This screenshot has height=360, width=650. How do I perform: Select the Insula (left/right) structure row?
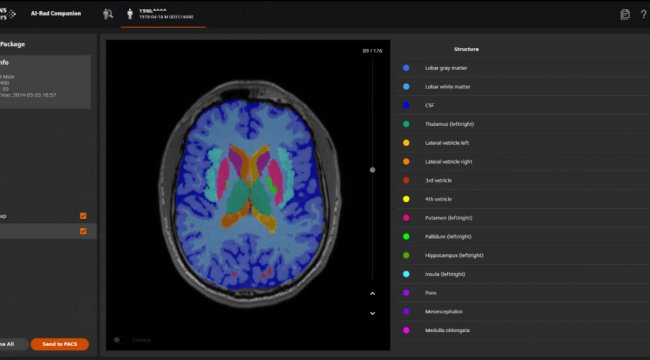click(523, 274)
